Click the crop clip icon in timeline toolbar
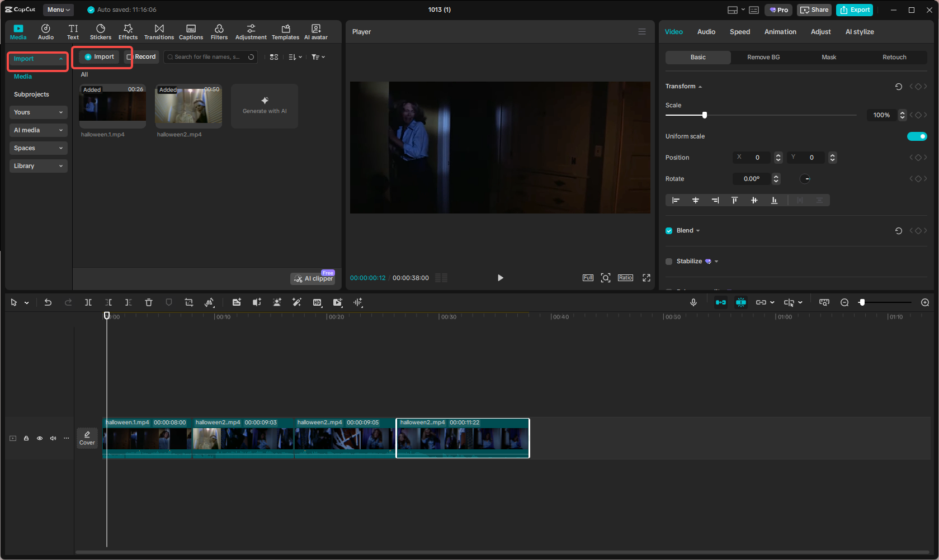 [x=189, y=302]
